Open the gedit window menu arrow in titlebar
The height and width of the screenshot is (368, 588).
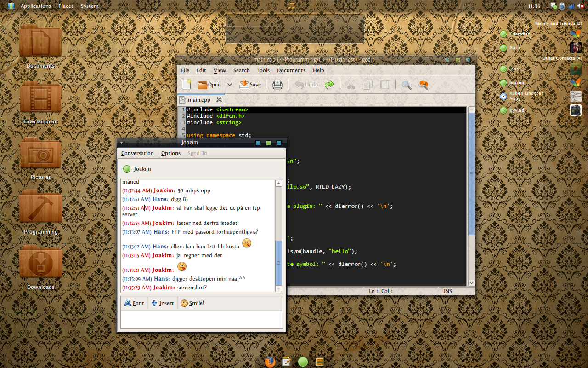pyautogui.click(x=181, y=60)
